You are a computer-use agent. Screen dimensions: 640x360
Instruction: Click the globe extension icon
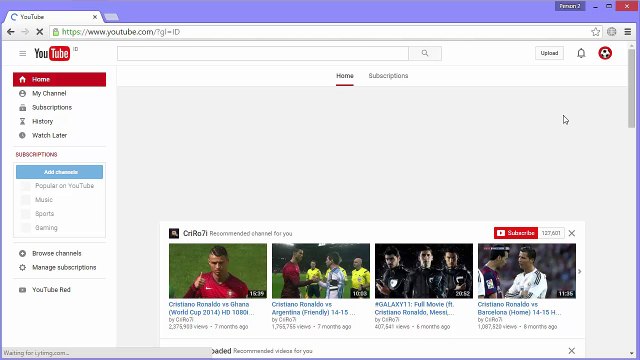coord(611,32)
